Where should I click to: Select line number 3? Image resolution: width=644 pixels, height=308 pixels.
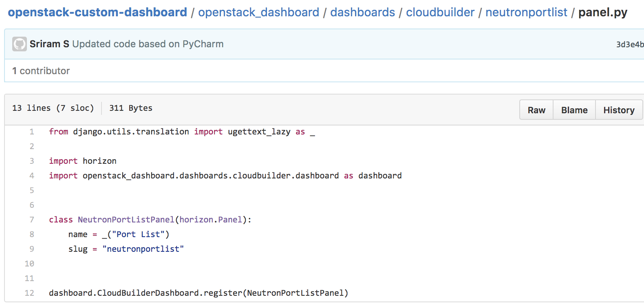[x=32, y=161]
